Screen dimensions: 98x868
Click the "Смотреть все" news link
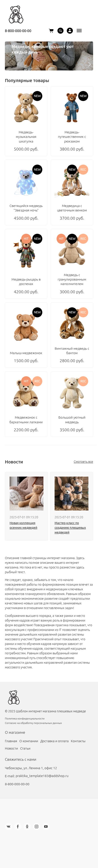(x=83, y=462)
